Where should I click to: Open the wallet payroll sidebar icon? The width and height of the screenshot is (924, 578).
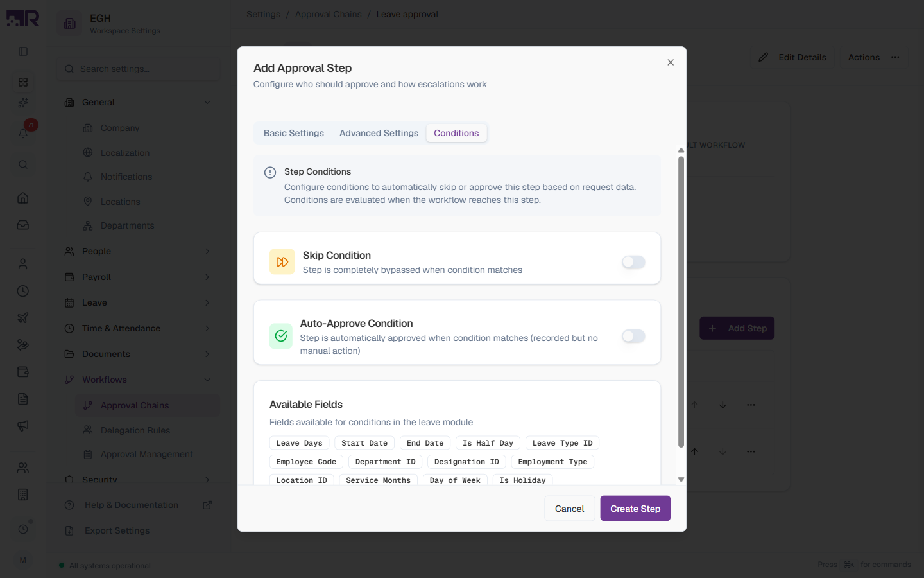[23, 372]
